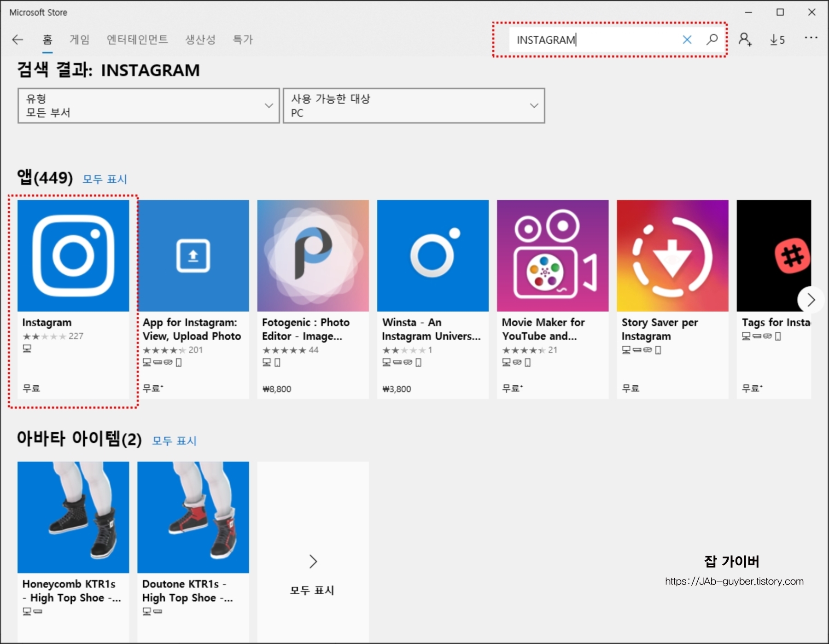829x644 pixels.
Task: Switch to the 게임 tab
Action: click(x=80, y=40)
